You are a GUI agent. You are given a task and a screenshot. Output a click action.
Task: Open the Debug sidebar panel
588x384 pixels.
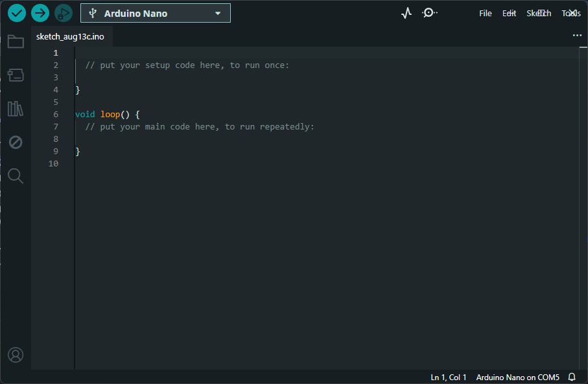coord(16,142)
